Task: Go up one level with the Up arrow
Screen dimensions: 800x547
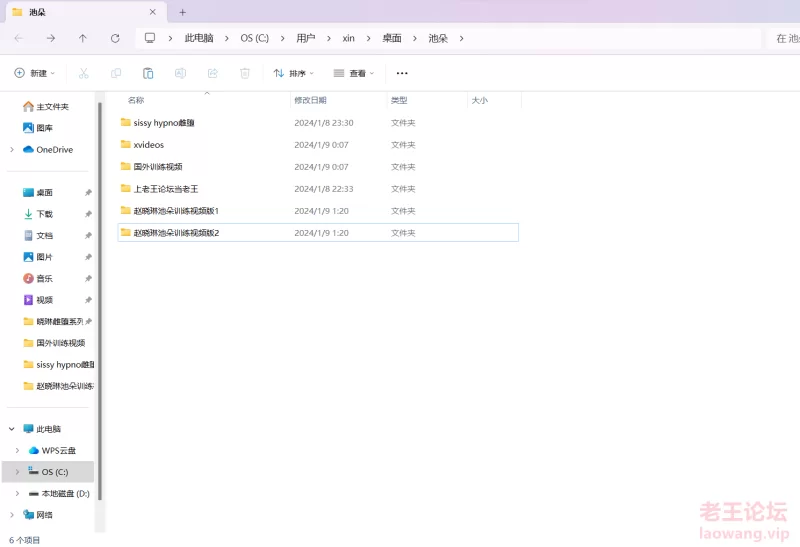Action: point(83,38)
